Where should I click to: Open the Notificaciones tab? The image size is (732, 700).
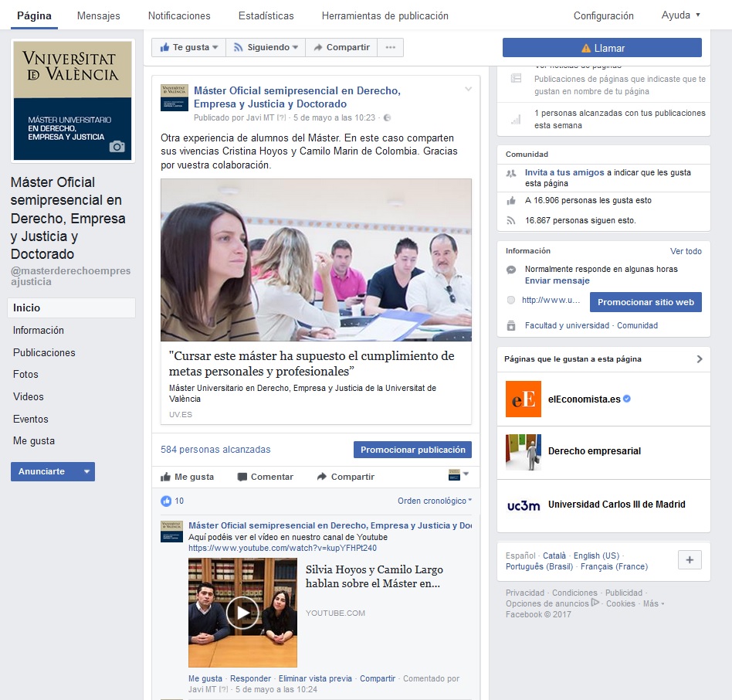[179, 16]
